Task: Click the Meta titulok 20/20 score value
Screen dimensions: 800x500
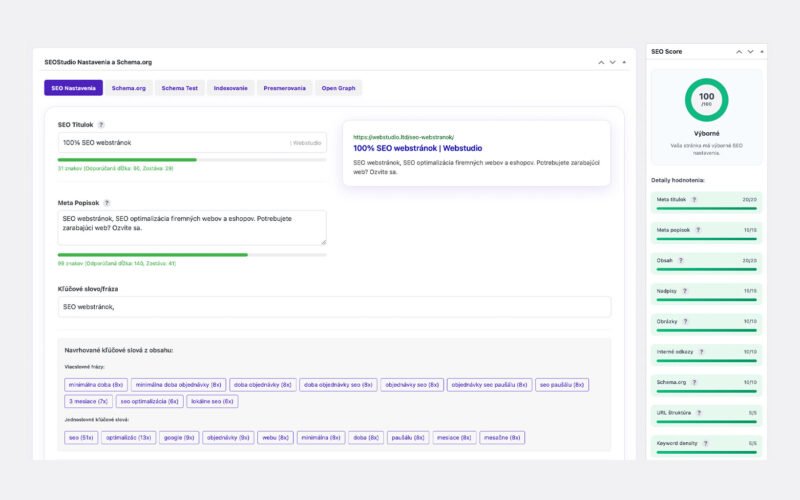Action: click(749, 199)
